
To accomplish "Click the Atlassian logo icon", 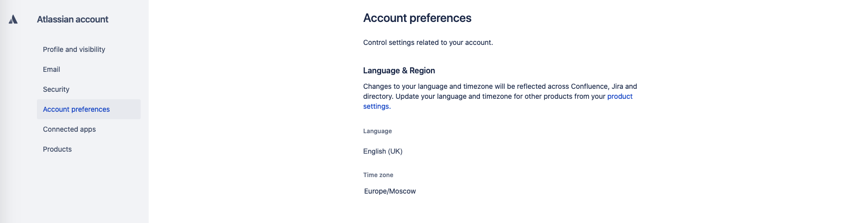I will (13, 19).
